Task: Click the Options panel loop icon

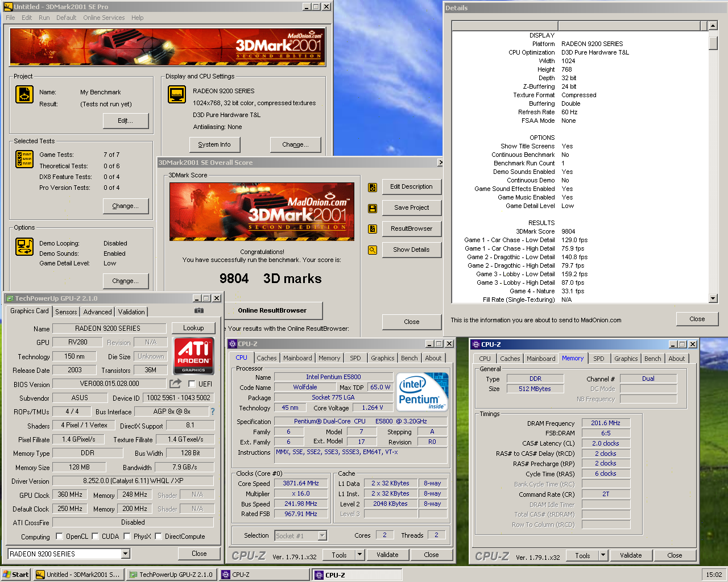Action: [x=24, y=247]
